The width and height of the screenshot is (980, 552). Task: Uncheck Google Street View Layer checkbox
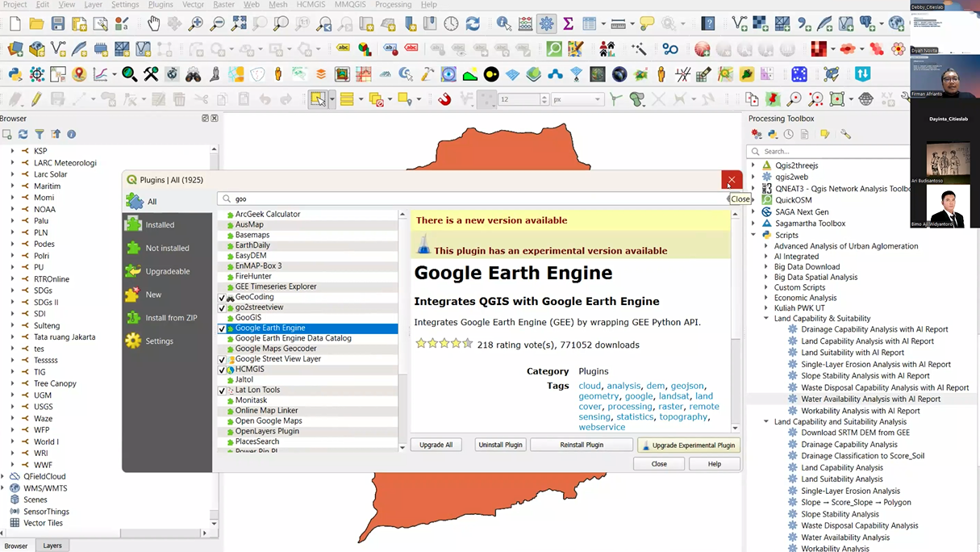(222, 360)
